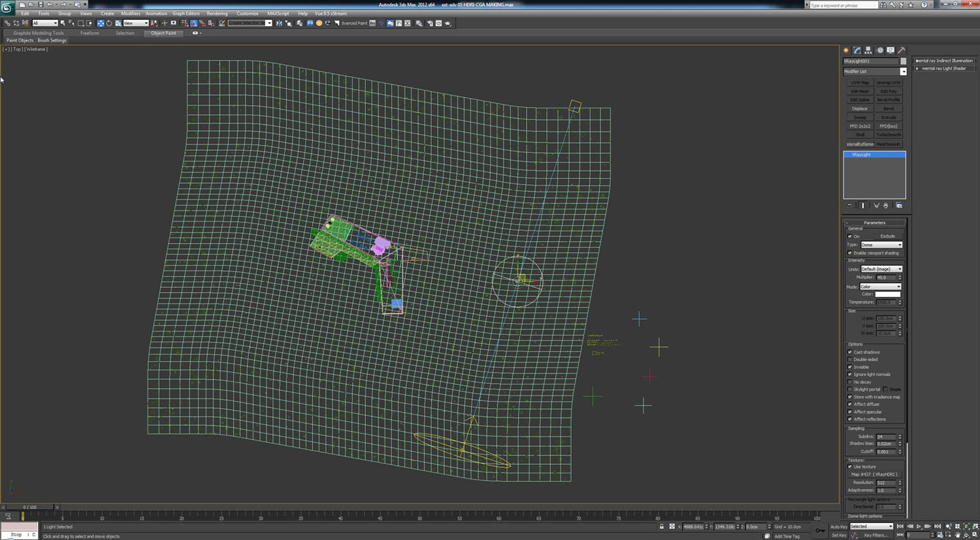Click the Exclude button
The image size is (980, 540).
coord(887,236)
